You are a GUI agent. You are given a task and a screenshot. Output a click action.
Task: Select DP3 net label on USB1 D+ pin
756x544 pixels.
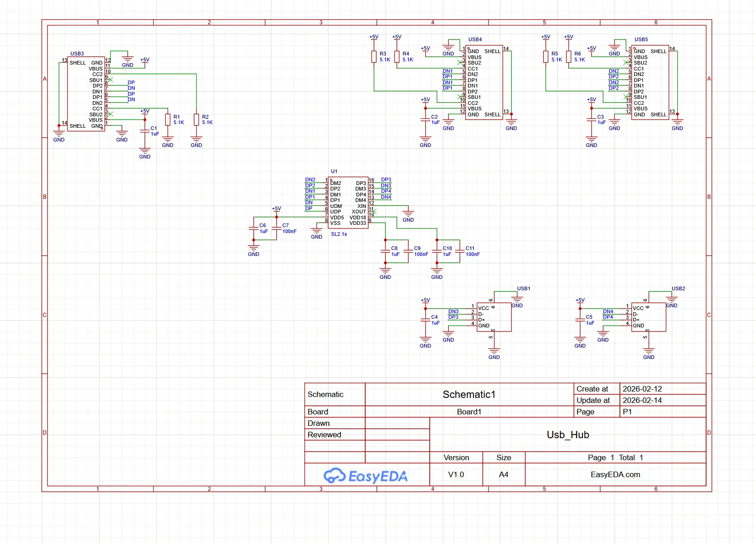(453, 317)
